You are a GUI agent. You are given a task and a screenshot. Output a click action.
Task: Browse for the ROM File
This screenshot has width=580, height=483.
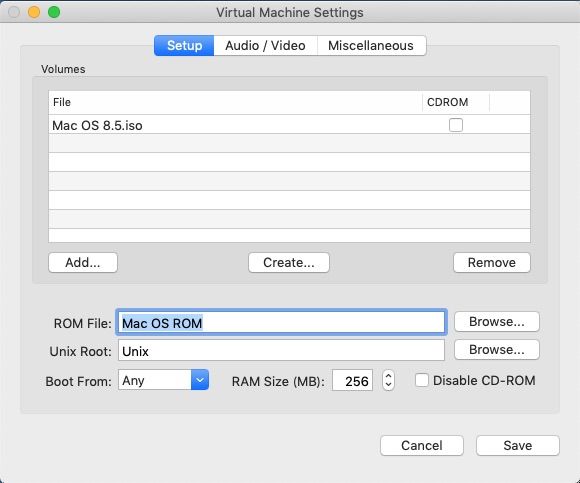pos(496,322)
